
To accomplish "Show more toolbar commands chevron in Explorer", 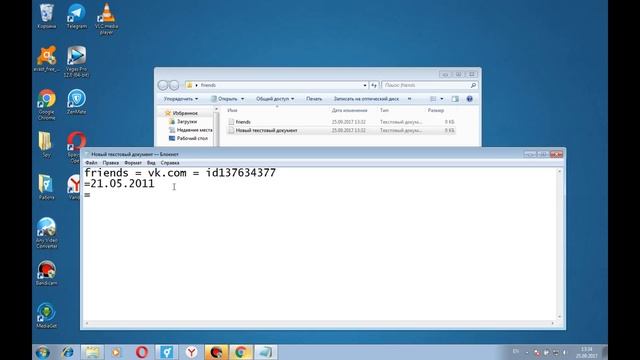I will pyautogui.click(x=409, y=99).
